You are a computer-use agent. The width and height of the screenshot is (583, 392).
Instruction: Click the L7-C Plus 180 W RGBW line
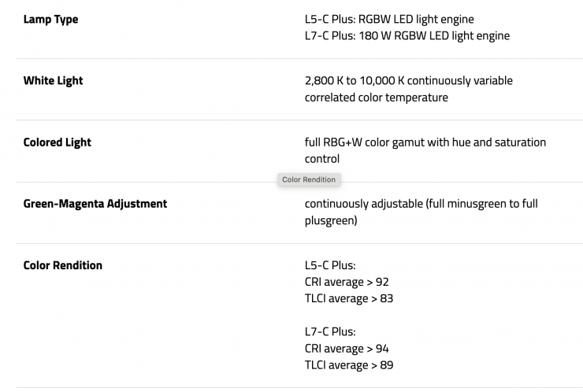(x=407, y=35)
